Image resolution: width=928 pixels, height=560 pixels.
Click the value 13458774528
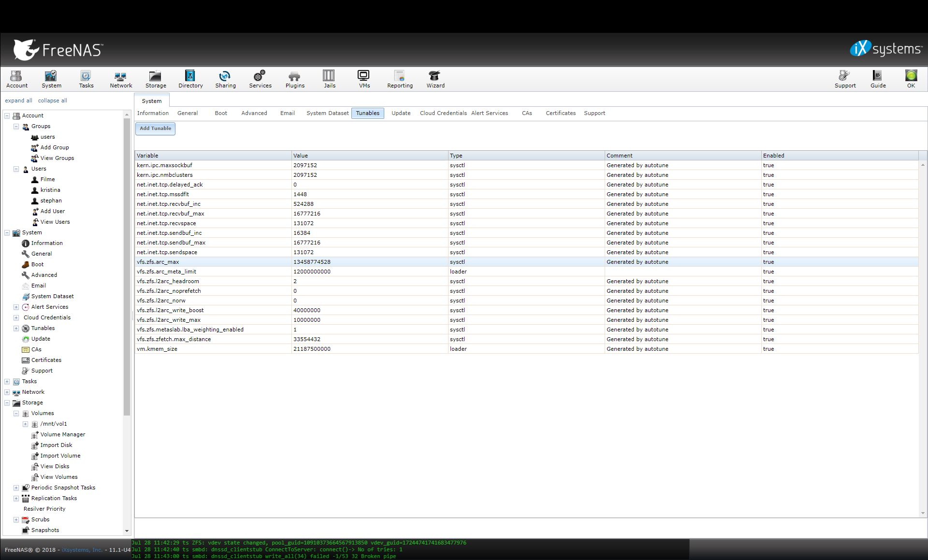[x=312, y=262]
